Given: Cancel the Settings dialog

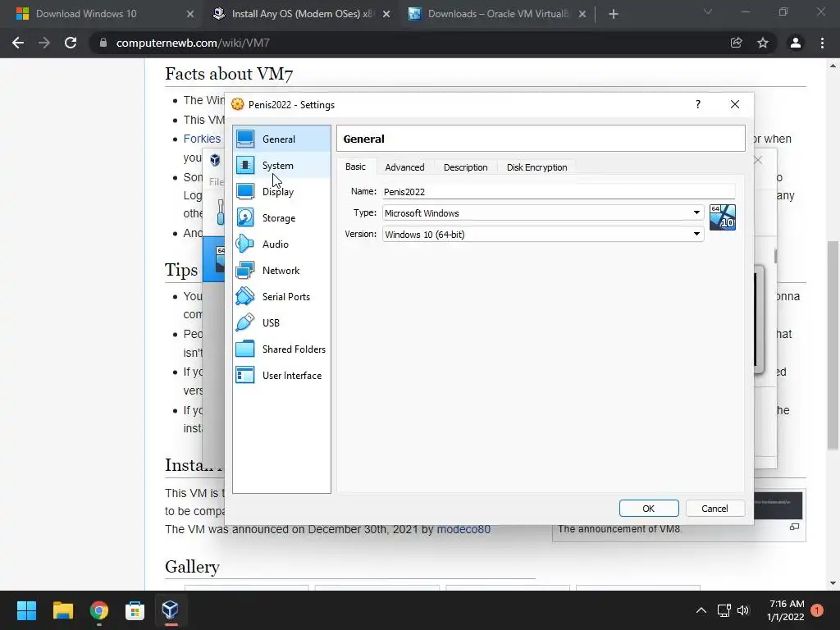Looking at the screenshot, I should pyautogui.click(x=714, y=509).
